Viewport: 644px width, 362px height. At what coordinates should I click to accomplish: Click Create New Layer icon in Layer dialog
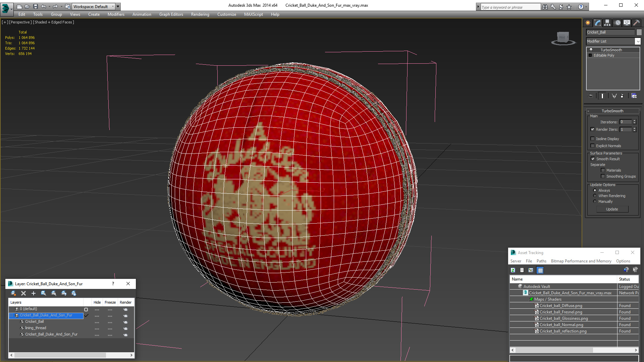click(x=13, y=293)
